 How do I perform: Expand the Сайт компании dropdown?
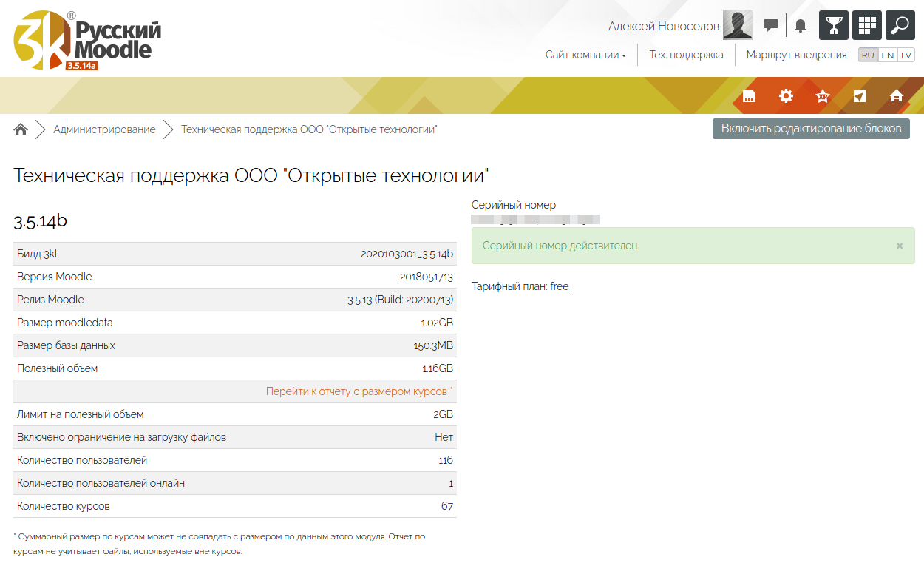click(585, 55)
